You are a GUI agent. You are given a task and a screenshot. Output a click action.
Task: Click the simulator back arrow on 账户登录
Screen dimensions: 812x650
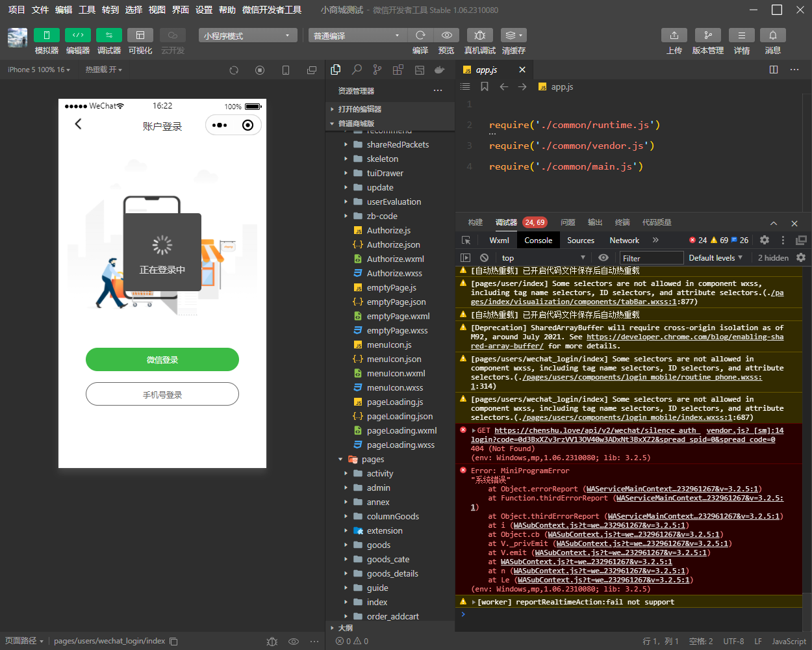click(78, 124)
